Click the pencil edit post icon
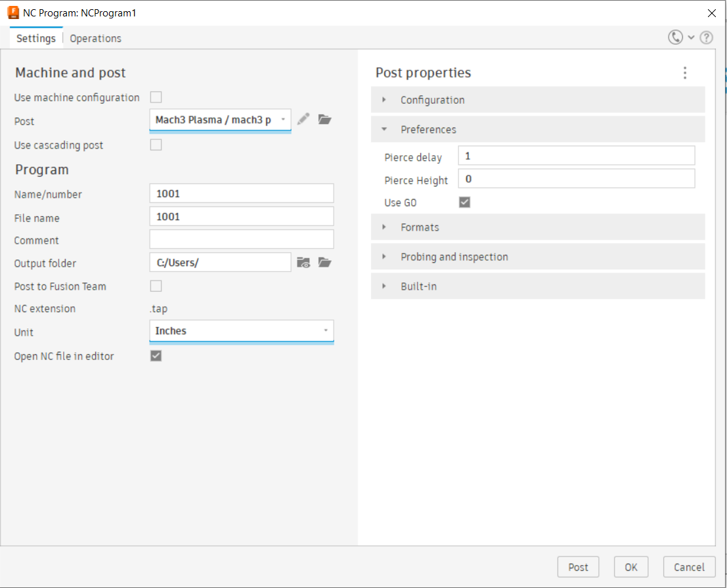727x588 pixels. click(x=303, y=119)
